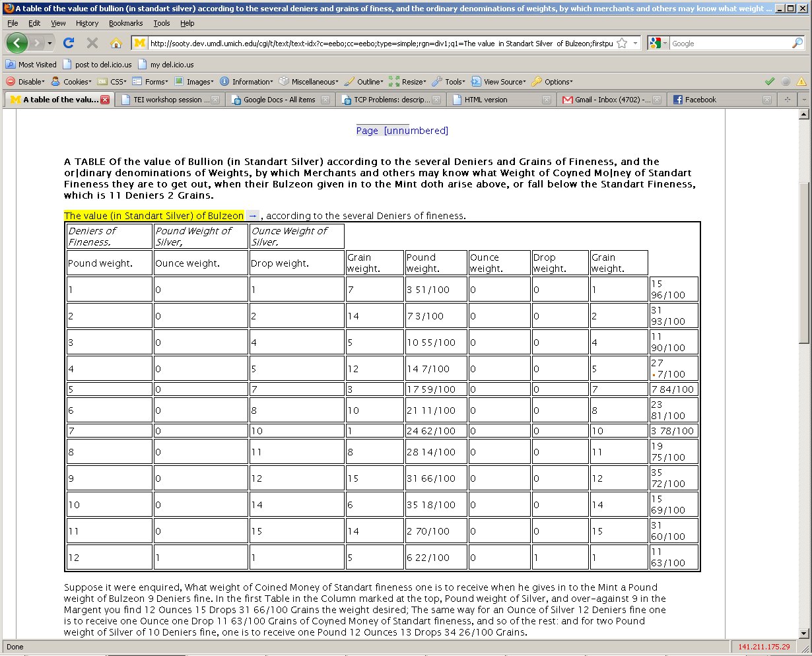Click the stop loading X icon

[92, 43]
